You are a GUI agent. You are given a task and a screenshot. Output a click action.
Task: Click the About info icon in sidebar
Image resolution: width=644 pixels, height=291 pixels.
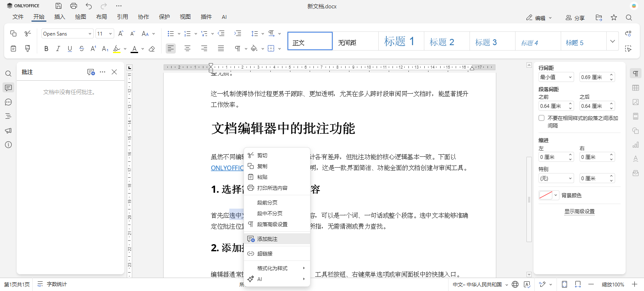[x=8, y=145]
